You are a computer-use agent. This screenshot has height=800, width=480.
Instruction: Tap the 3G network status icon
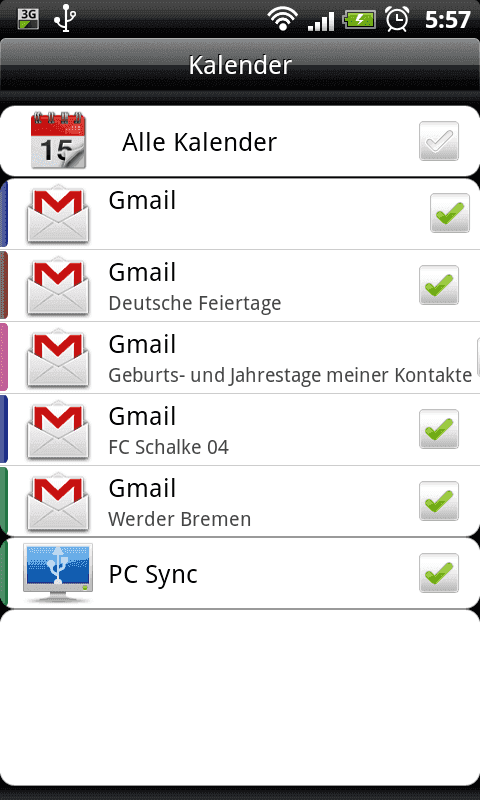28,19
